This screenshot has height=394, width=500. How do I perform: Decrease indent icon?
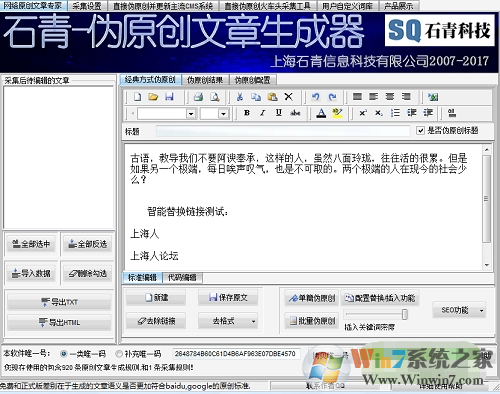tap(412, 113)
